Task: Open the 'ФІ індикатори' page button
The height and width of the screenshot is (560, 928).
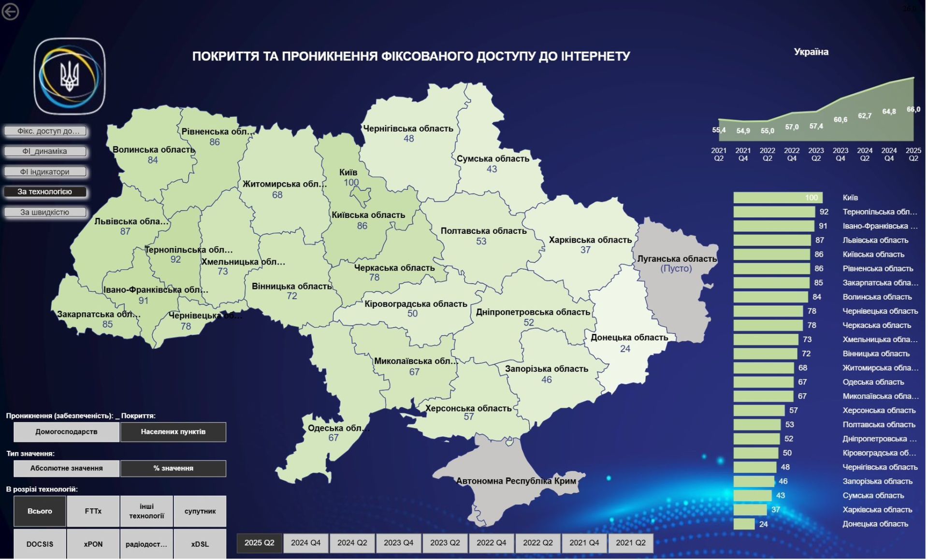Action: [x=45, y=172]
